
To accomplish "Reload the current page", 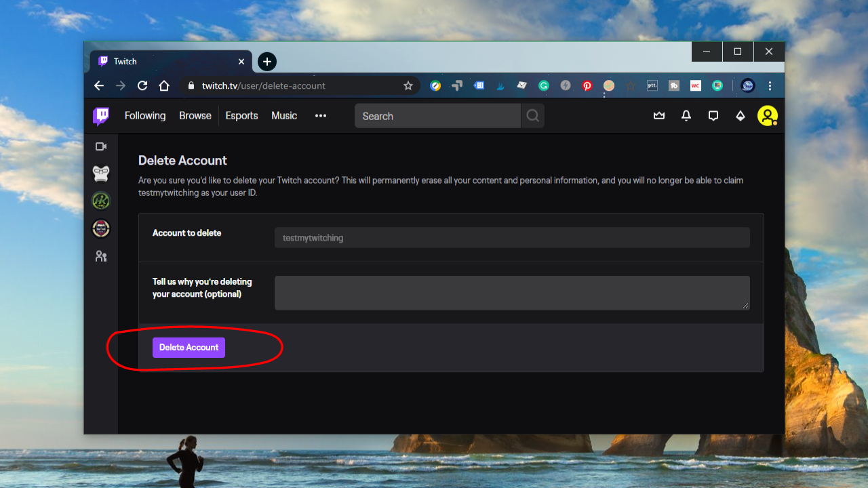I will click(142, 86).
